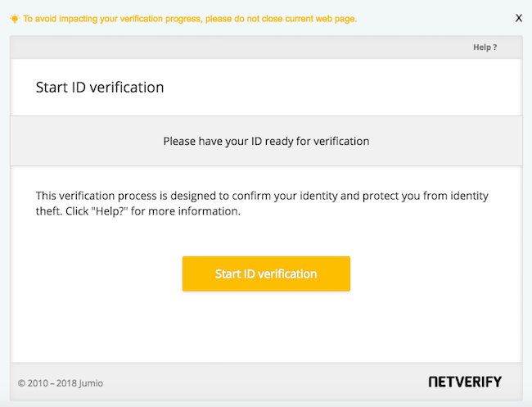Dismiss the warning notice with X
Screen dimensions: 532x407
coord(518,17)
